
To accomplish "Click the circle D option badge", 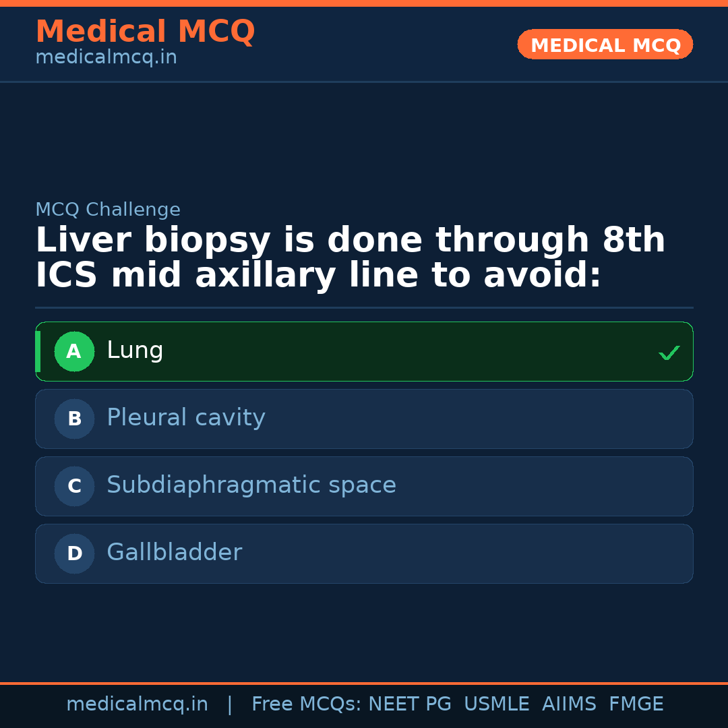I will coord(74,553).
